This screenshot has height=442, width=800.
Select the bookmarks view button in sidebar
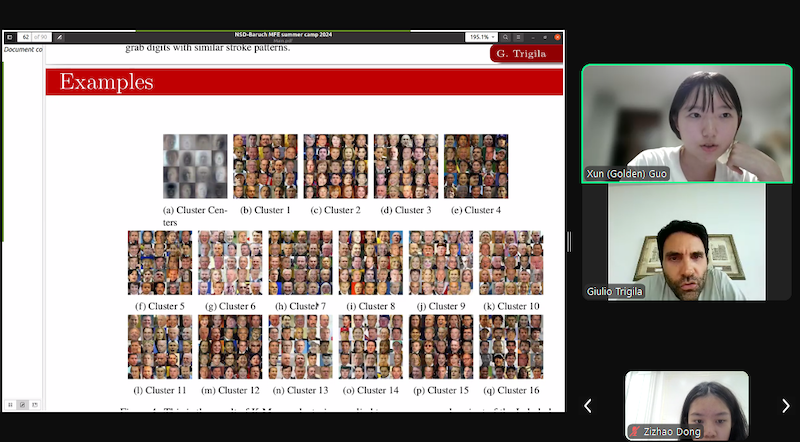tap(35, 405)
